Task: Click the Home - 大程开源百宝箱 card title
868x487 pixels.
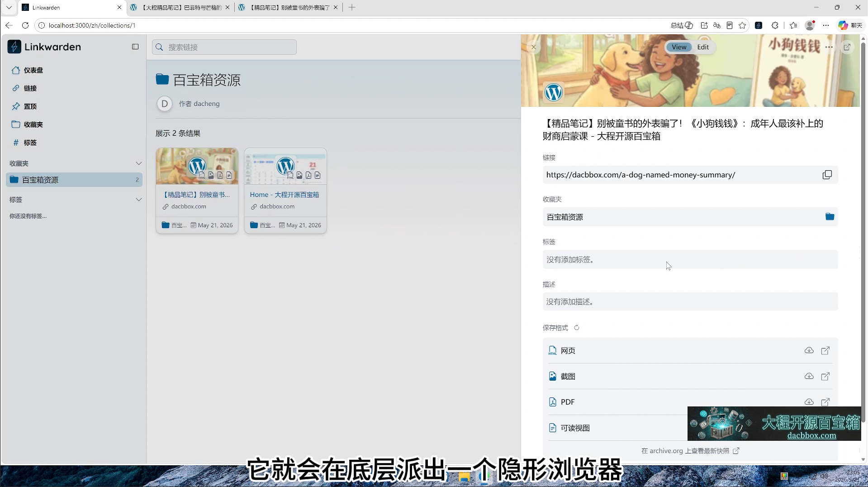Action: pyautogui.click(x=285, y=195)
